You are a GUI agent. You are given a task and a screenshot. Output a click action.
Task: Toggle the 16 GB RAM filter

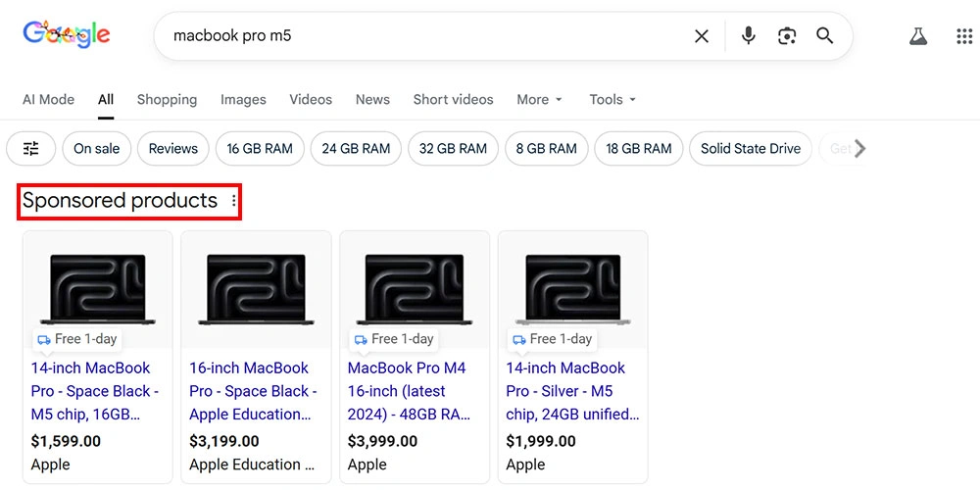tap(260, 149)
